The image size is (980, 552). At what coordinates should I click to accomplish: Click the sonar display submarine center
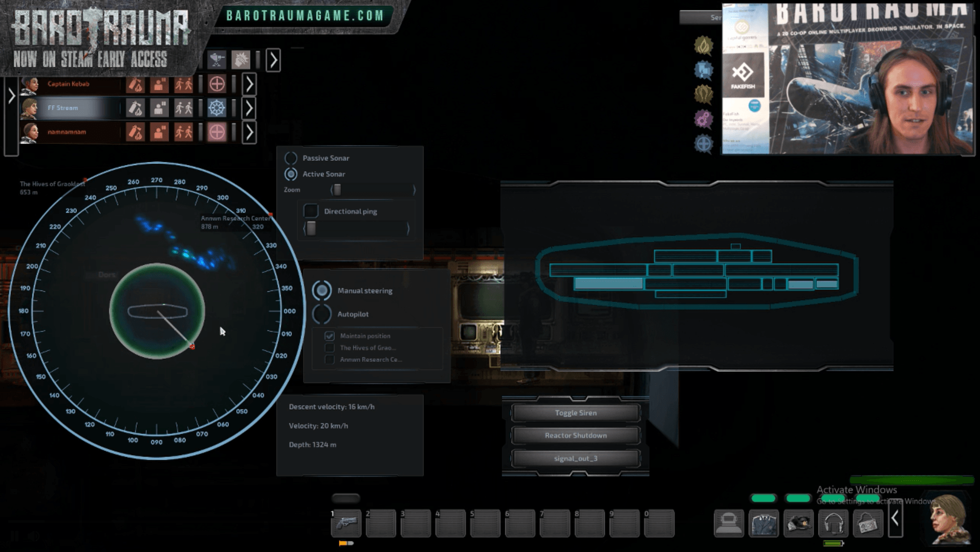point(157,311)
